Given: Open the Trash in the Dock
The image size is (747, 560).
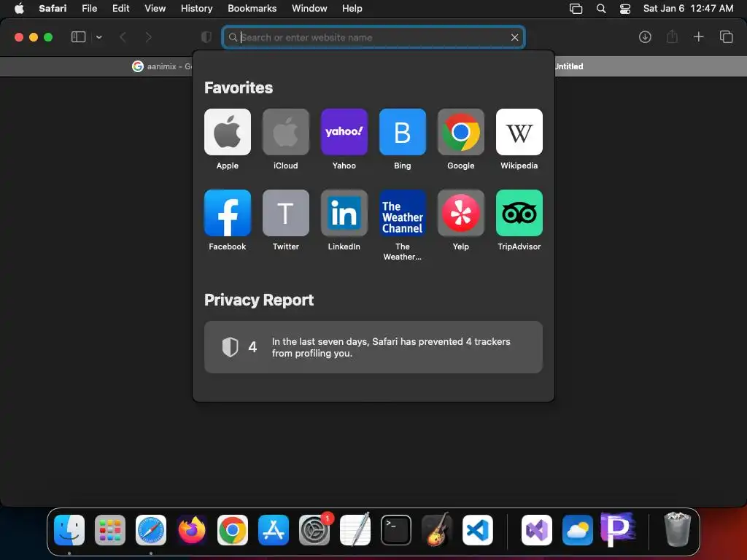Looking at the screenshot, I should [x=677, y=529].
